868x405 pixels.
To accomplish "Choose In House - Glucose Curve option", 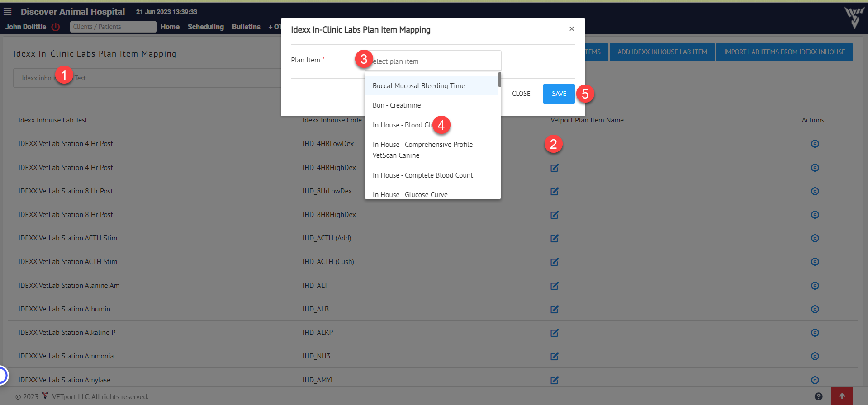I will pos(432,194).
